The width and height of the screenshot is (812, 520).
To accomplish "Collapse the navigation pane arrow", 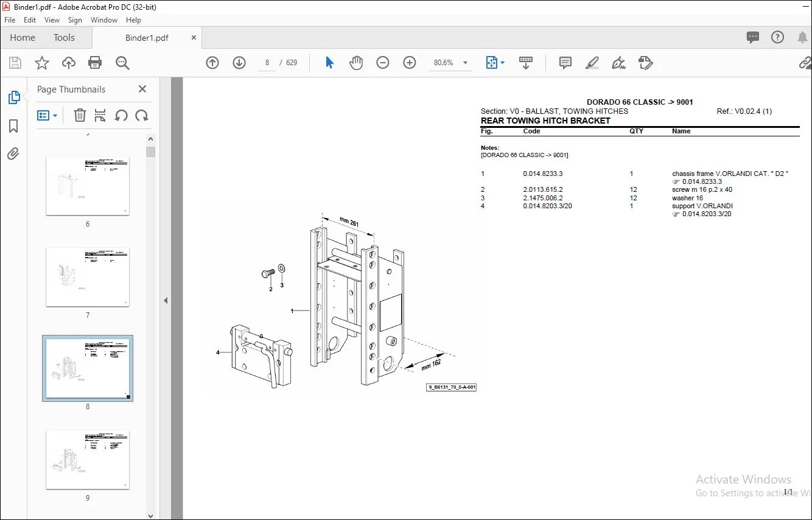I will pos(166,300).
